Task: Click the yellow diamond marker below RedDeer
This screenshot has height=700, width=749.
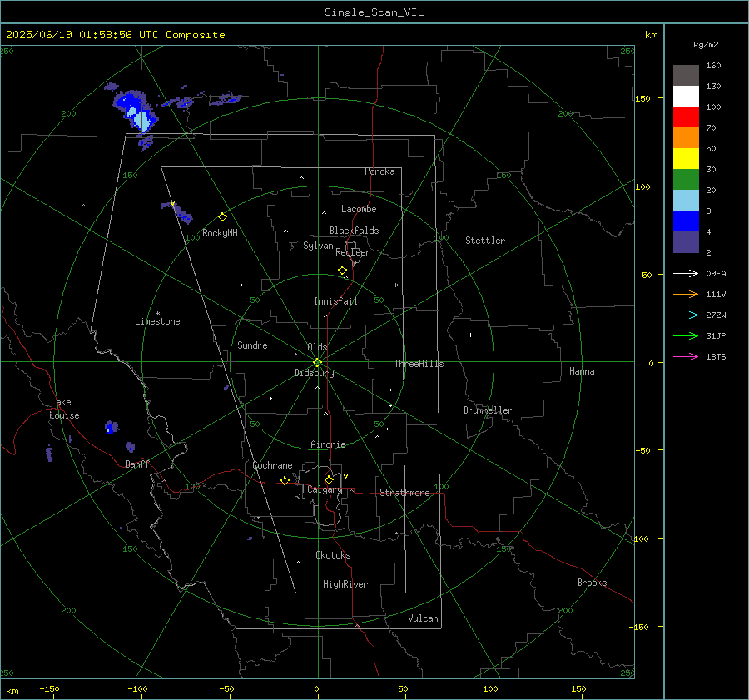Action: tap(342, 271)
